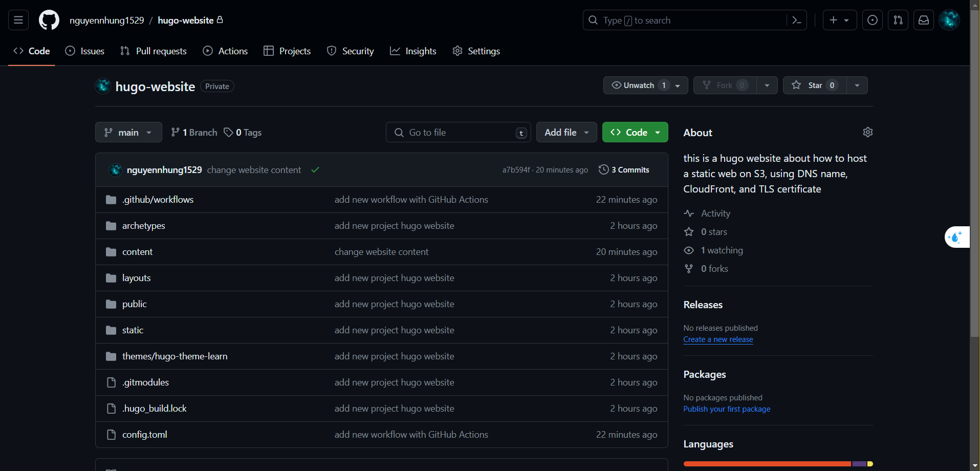Focus the Go to file search box
This screenshot has width=980, height=471.
459,132
